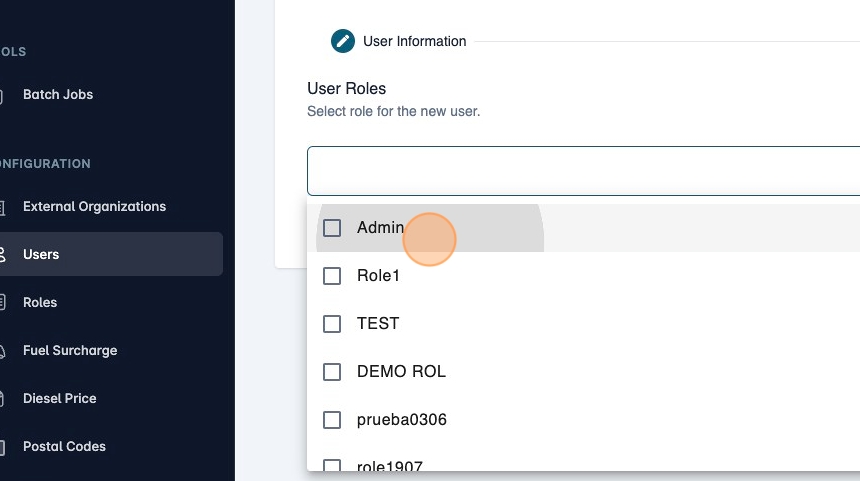Click the Postal Codes icon in sidebar
The image size is (860, 481).
pos(3,447)
